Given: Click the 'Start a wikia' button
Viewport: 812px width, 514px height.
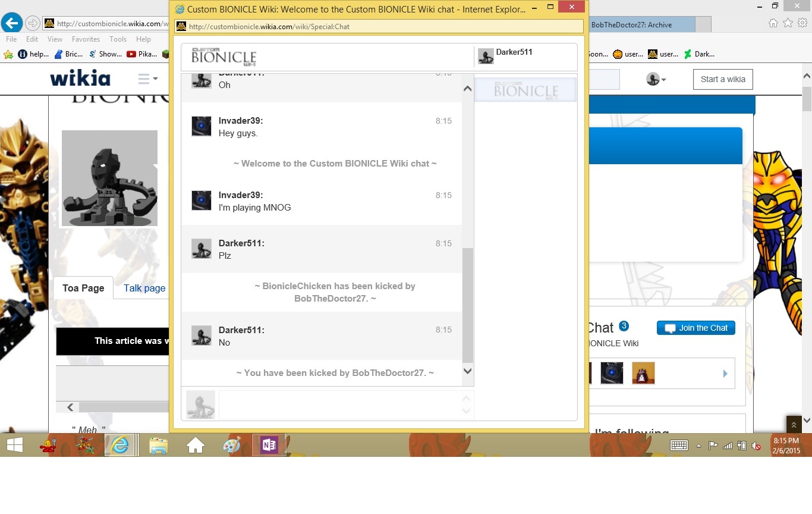Looking at the screenshot, I should coord(723,79).
